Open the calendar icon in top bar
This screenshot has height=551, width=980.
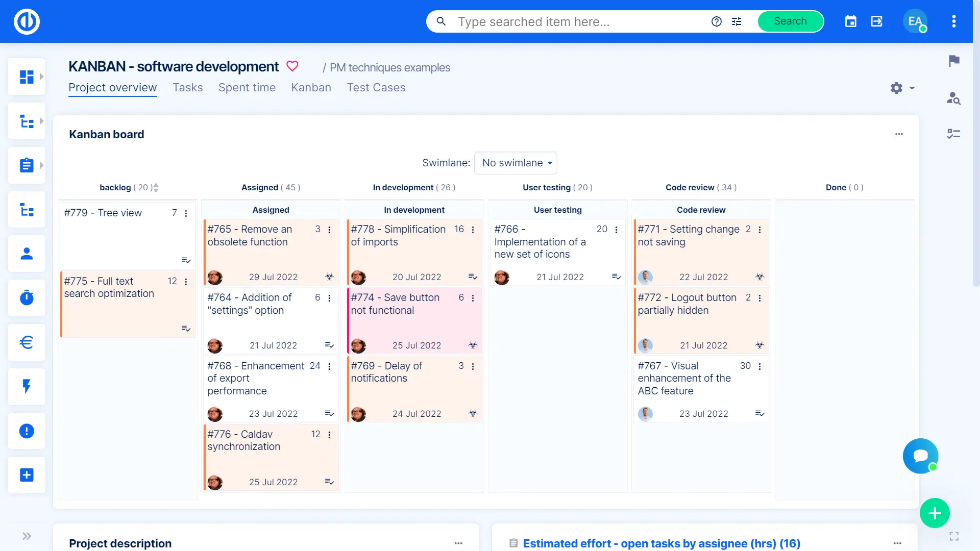[850, 21]
